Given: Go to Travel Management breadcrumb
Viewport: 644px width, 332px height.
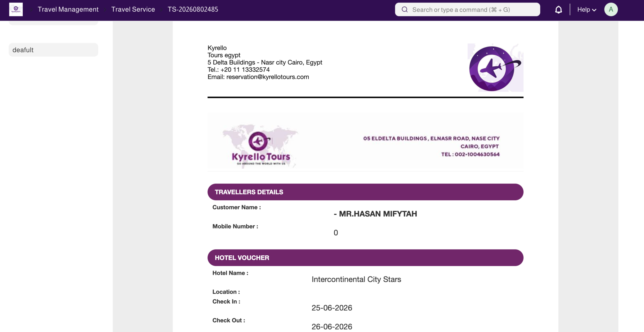Looking at the screenshot, I should pos(68,9).
